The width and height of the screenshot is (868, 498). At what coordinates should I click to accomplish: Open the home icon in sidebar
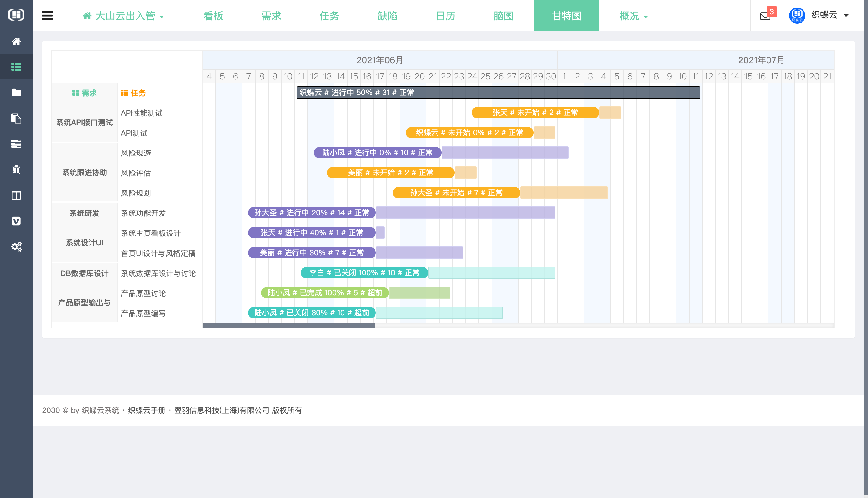pyautogui.click(x=16, y=41)
